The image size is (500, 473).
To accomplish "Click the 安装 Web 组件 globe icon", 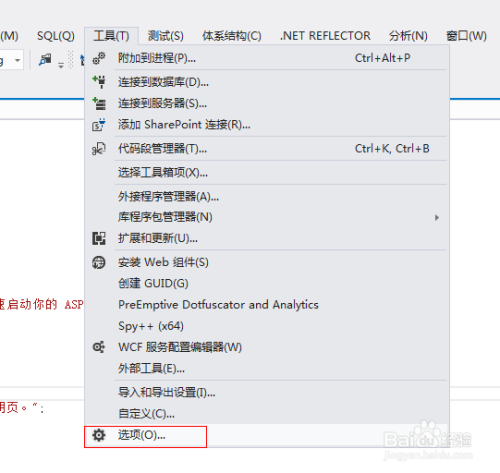I will [99, 262].
